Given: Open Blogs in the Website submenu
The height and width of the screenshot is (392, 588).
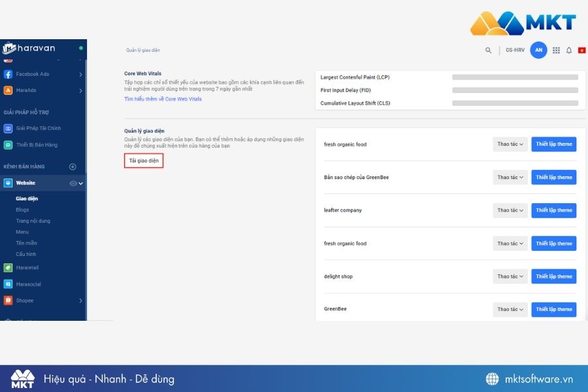Looking at the screenshot, I should tap(22, 210).
